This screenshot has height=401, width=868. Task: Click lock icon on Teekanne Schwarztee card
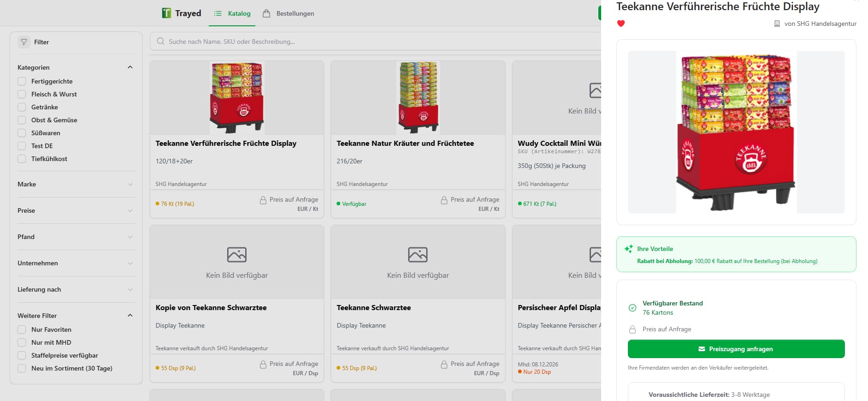pyautogui.click(x=444, y=364)
